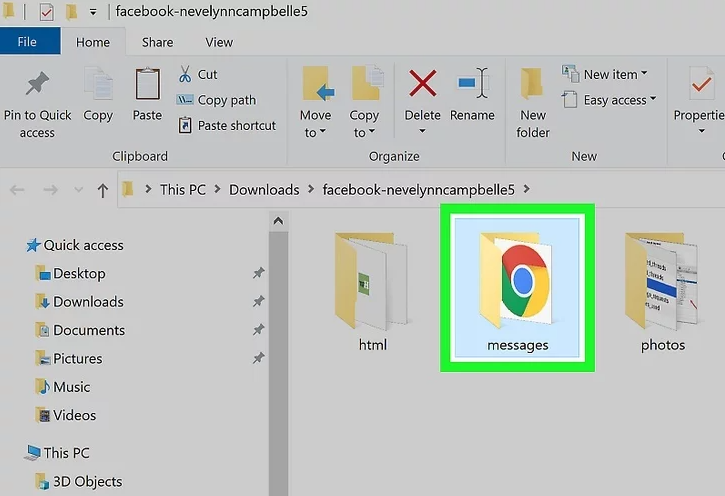725x496 pixels.
Task: Select This PC in navigation pane
Action: 57,453
